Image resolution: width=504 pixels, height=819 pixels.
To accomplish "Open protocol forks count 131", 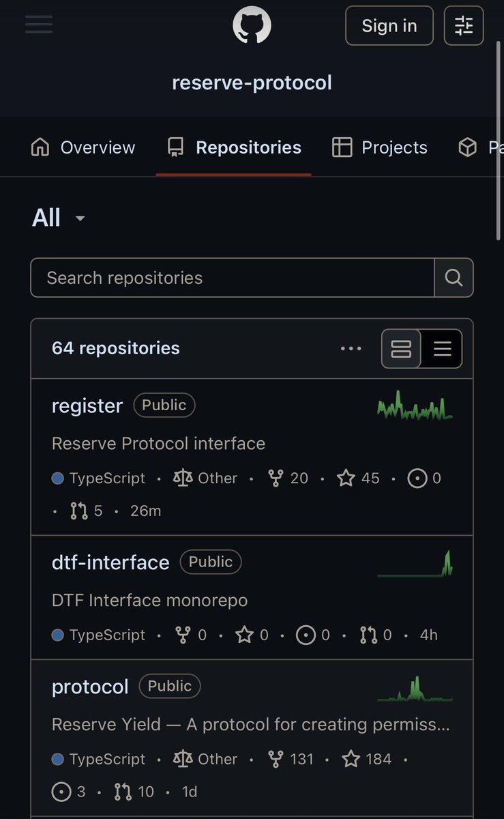I will (291, 759).
